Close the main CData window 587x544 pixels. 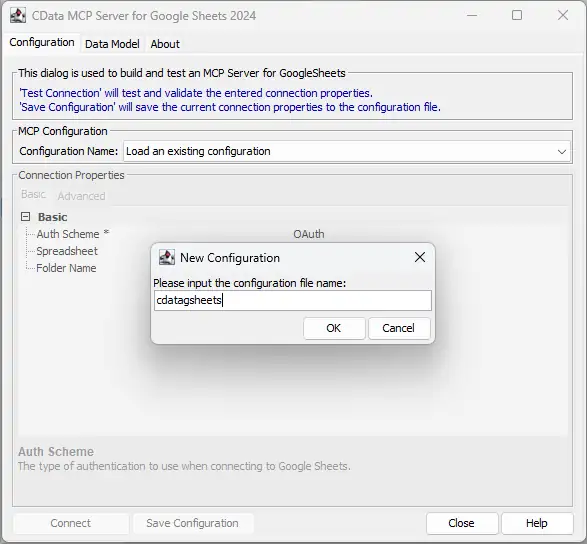coord(563,15)
